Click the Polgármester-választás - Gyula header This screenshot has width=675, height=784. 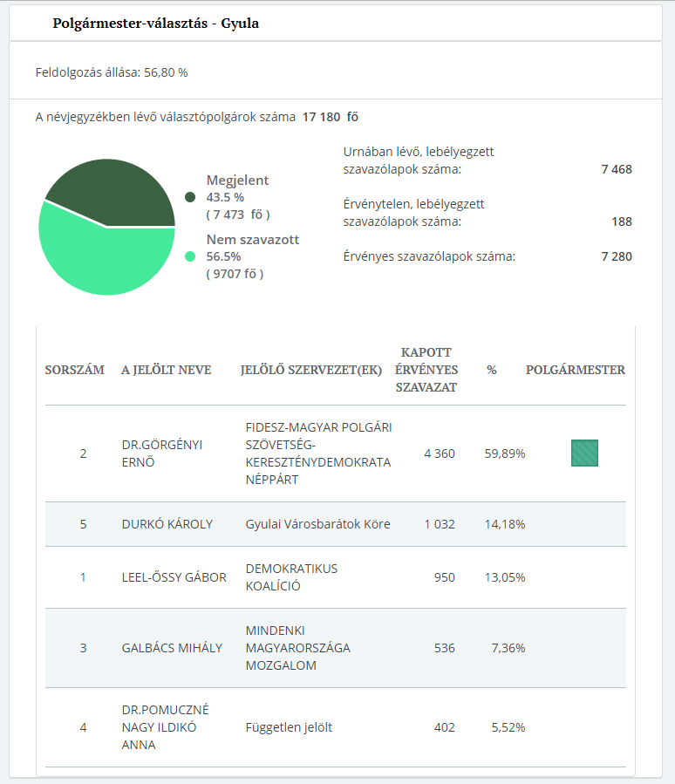(155, 24)
